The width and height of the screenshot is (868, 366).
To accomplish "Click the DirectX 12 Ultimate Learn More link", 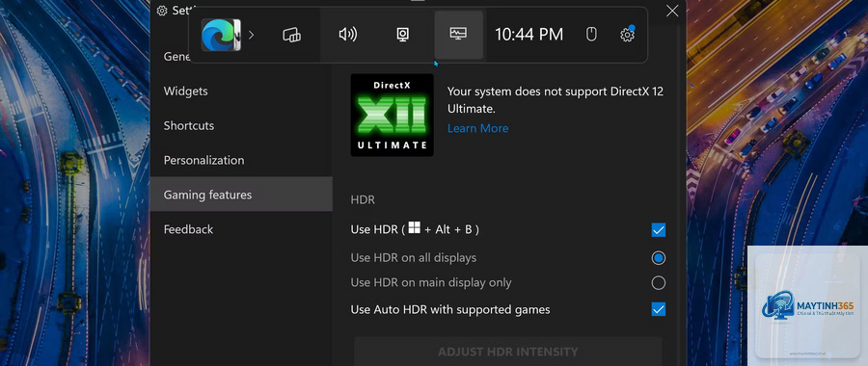I will point(477,128).
